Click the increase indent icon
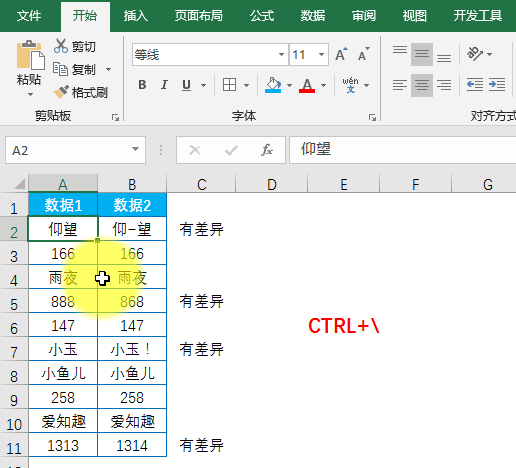This screenshot has height=468, width=516. click(497, 84)
